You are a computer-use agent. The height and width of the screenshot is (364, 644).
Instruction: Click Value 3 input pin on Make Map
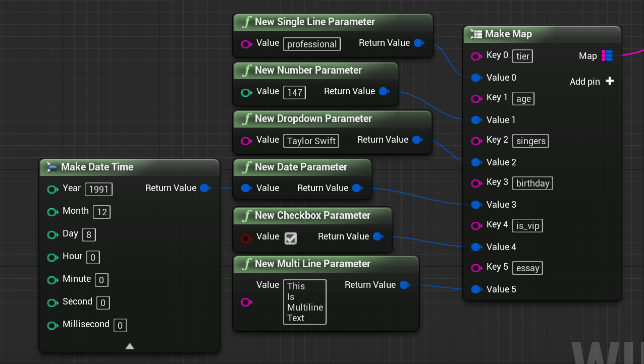(x=476, y=205)
